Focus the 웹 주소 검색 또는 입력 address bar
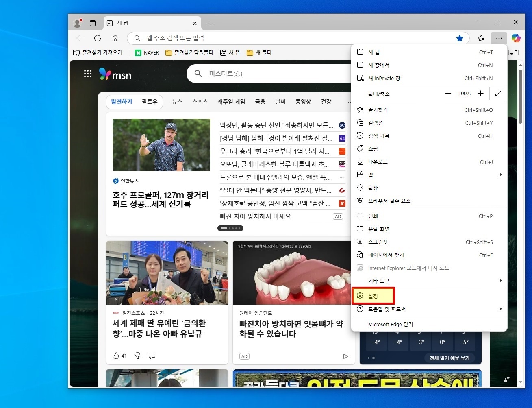The height and width of the screenshot is (408, 532). (x=298, y=38)
